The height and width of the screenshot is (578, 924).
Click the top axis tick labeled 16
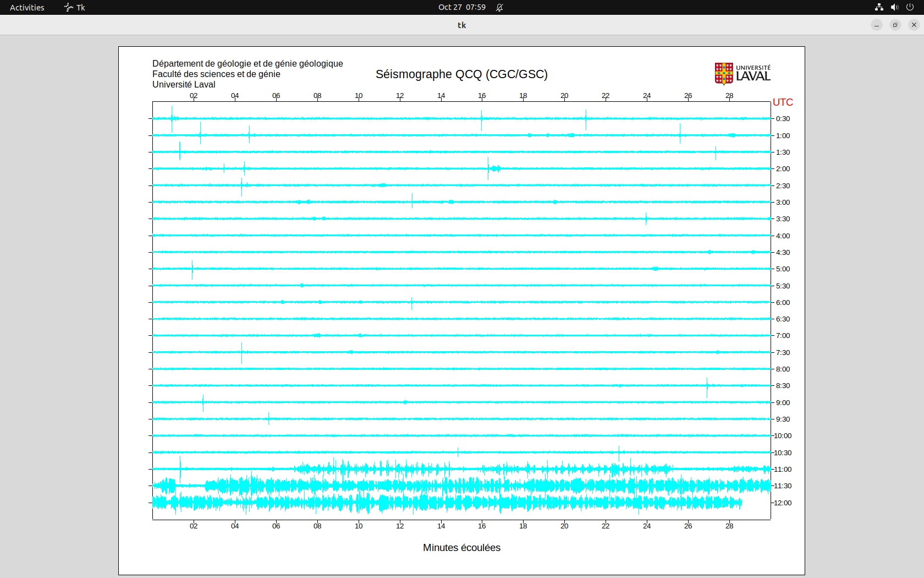482,96
